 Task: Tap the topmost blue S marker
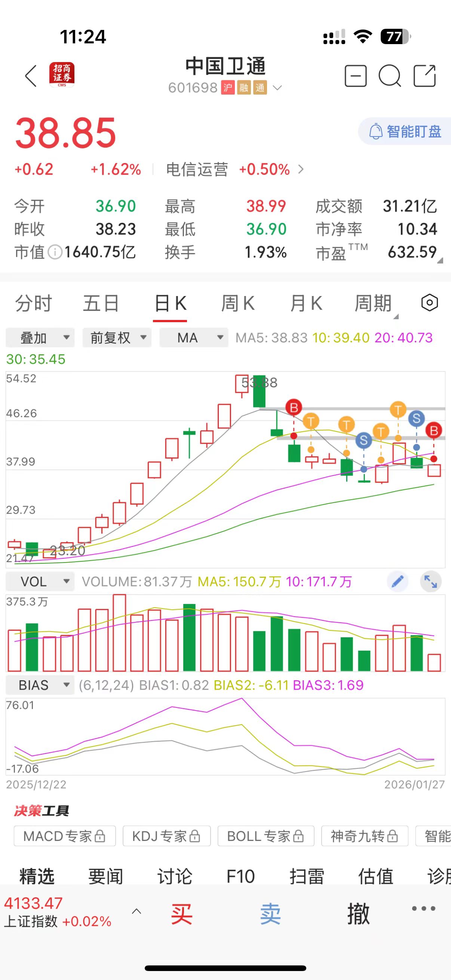click(416, 418)
